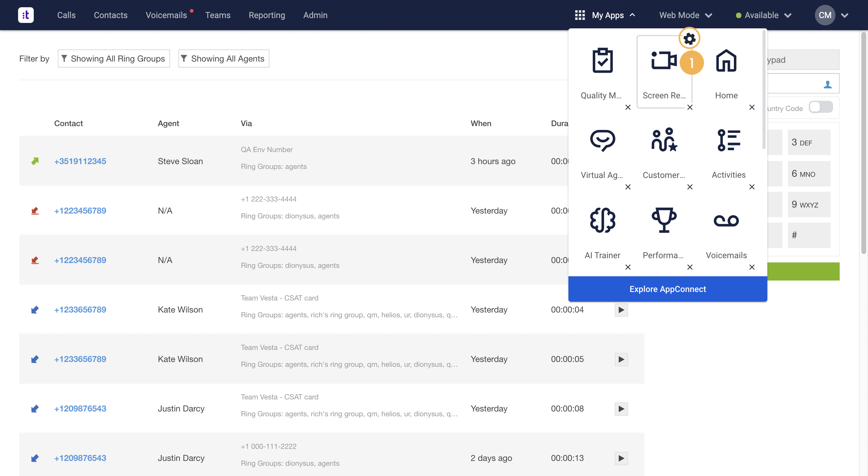This screenshot has width=868, height=476.
Task: Remove AI Trainer app from My Apps
Action: pyautogui.click(x=628, y=267)
